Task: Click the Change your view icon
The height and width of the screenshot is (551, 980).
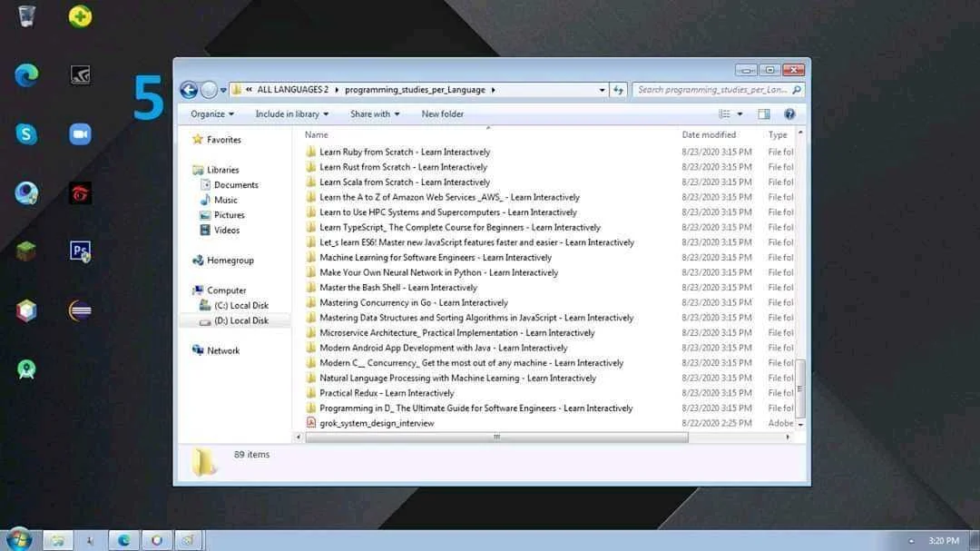Action: [724, 113]
